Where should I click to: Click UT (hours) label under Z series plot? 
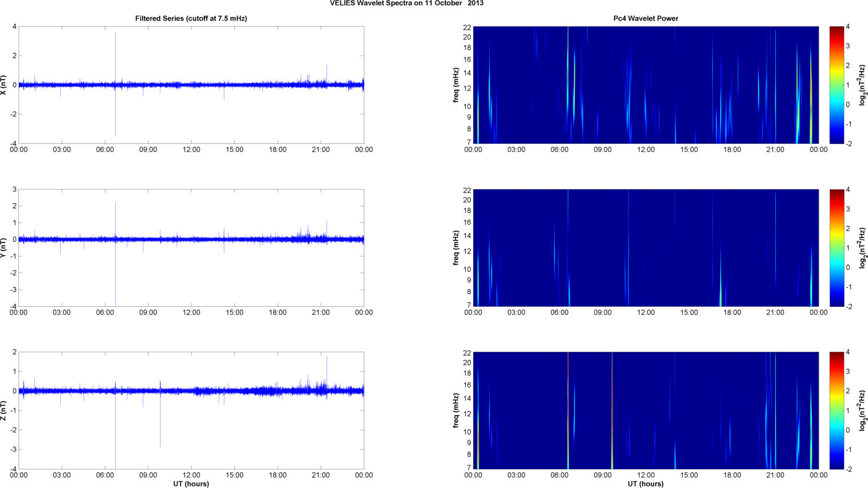pyautogui.click(x=191, y=484)
